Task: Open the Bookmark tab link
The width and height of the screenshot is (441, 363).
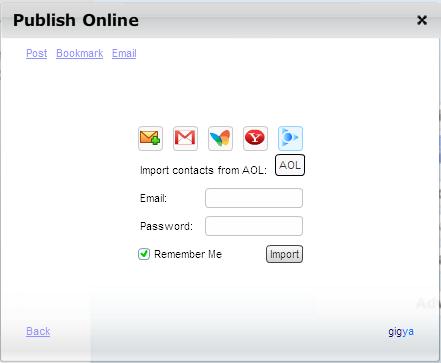Action: (80, 53)
